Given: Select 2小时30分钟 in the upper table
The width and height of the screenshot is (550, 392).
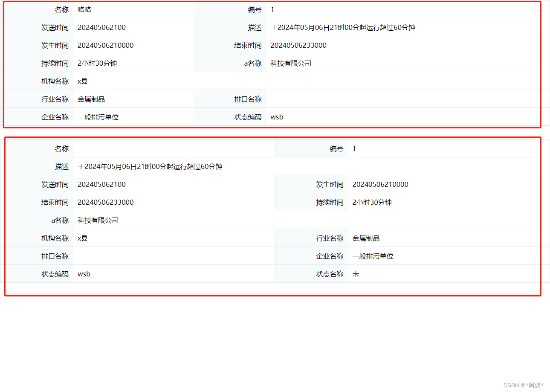Looking at the screenshot, I should point(97,63).
